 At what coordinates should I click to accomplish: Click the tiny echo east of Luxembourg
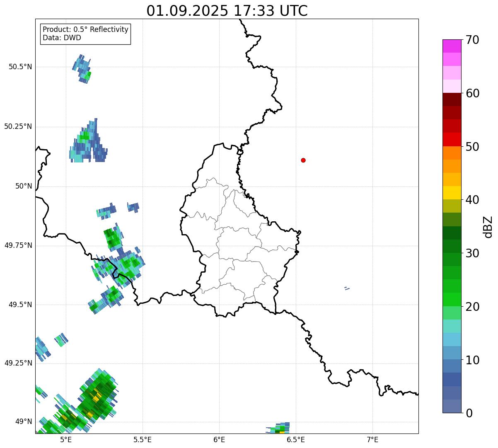click(x=347, y=288)
